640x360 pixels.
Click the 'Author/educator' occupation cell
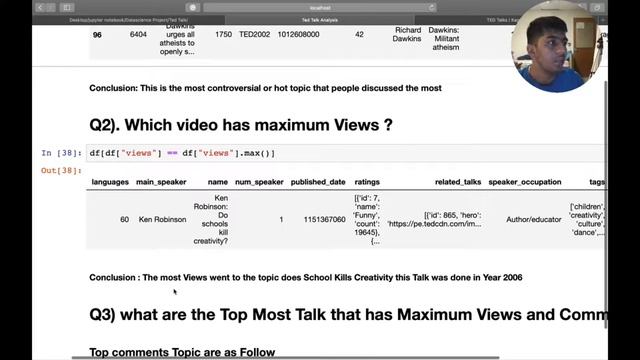534,220
